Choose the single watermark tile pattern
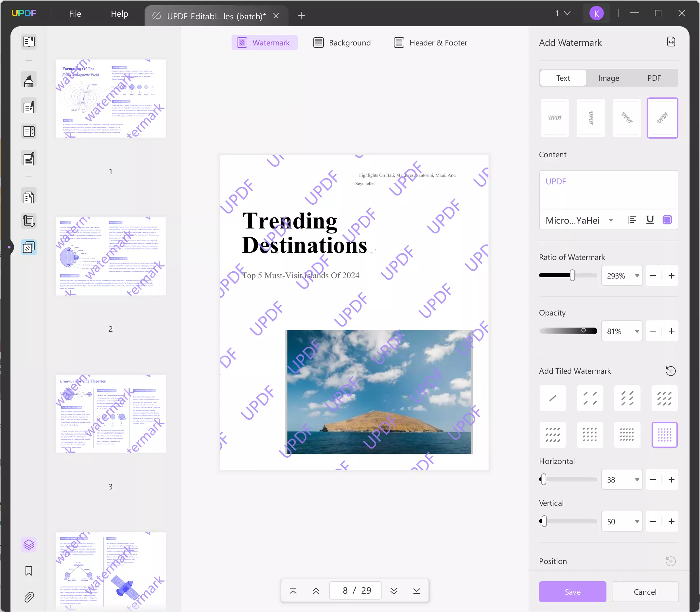Screen dimensions: 700x612 [x=552, y=398]
